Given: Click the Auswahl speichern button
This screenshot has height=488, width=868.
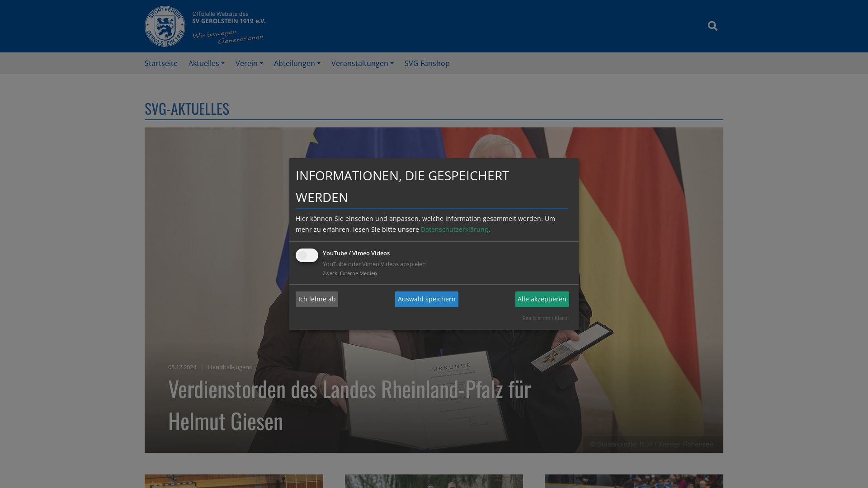Looking at the screenshot, I should (427, 299).
